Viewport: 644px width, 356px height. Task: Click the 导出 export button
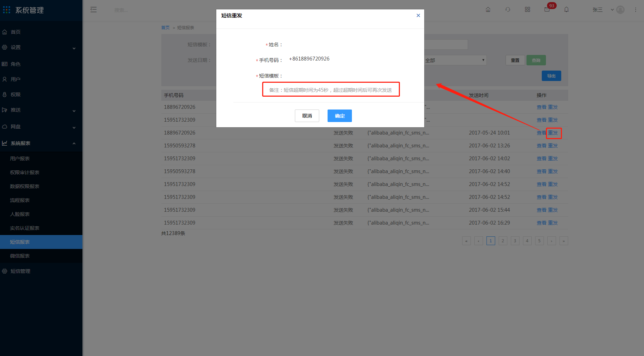pyautogui.click(x=551, y=76)
